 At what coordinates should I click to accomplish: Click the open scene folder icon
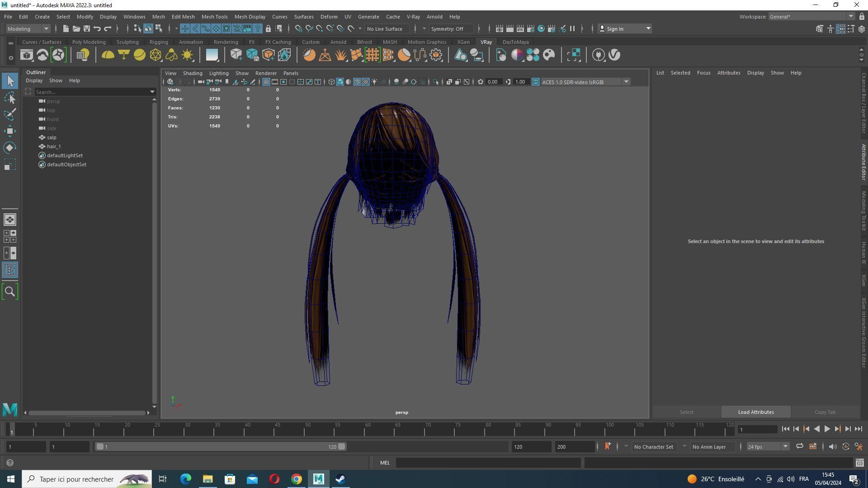pyautogui.click(x=76, y=28)
